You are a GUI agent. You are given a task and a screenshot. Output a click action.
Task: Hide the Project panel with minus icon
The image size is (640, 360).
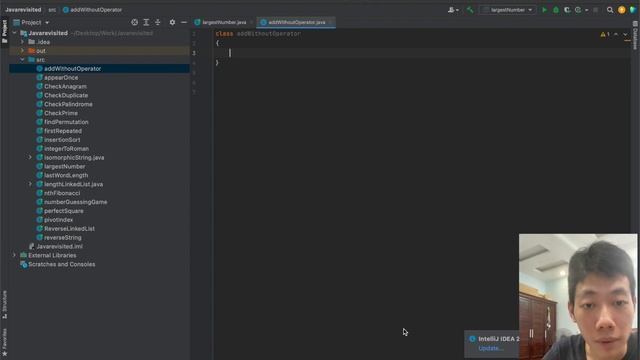tap(184, 22)
